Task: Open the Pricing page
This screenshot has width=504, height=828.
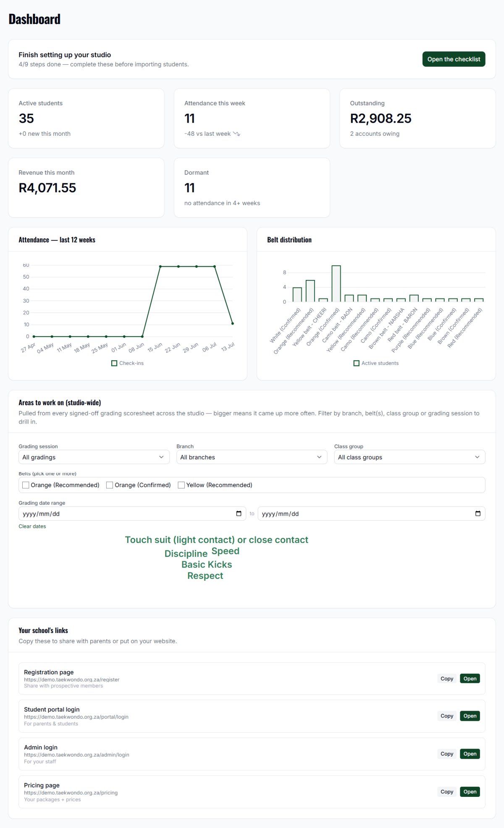Action: 470,791
